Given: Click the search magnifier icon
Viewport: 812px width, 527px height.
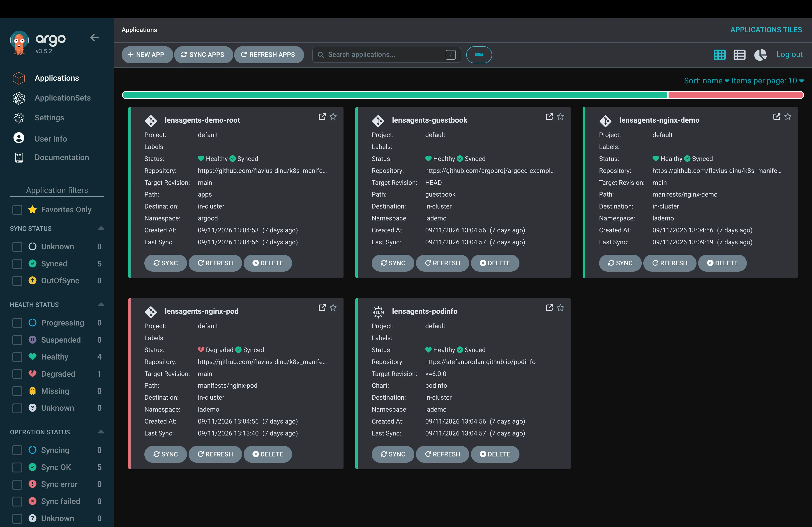Looking at the screenshot, I should click(x=321, y=55).
